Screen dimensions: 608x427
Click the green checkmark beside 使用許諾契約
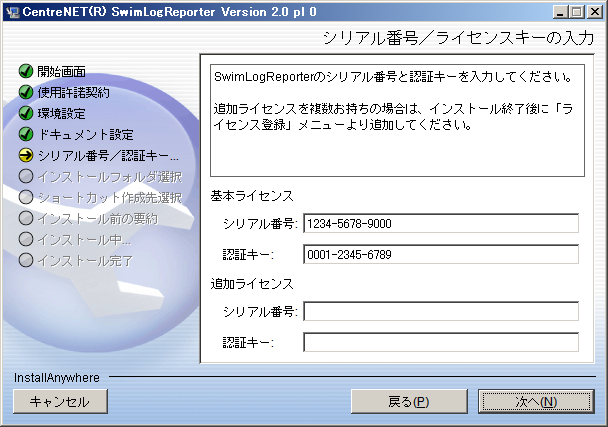tap(26, 92)
